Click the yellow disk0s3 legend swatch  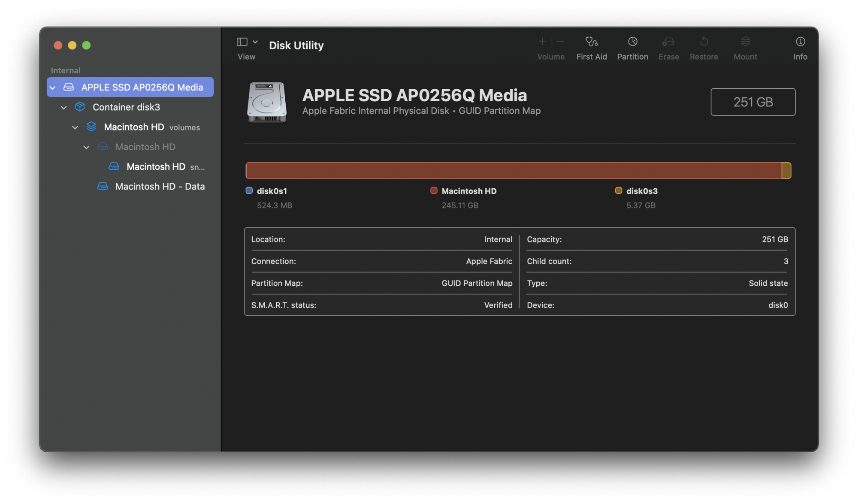pyautogui.click(x=619, y=190)
